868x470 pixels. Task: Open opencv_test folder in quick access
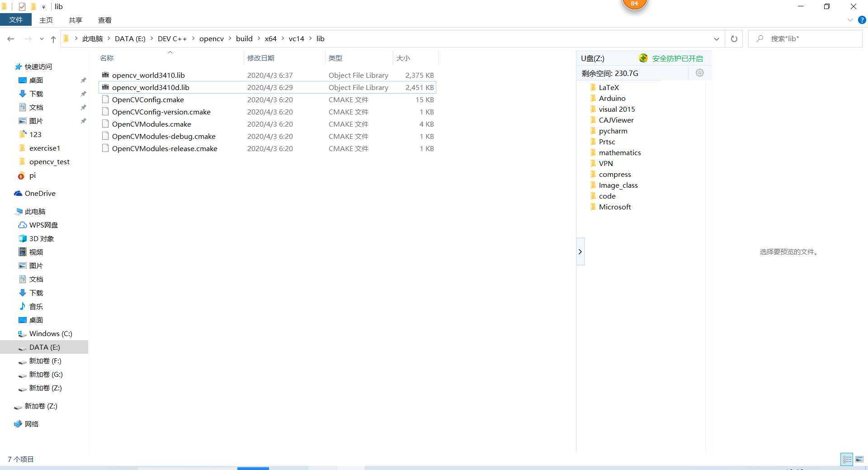coord(49,161)
